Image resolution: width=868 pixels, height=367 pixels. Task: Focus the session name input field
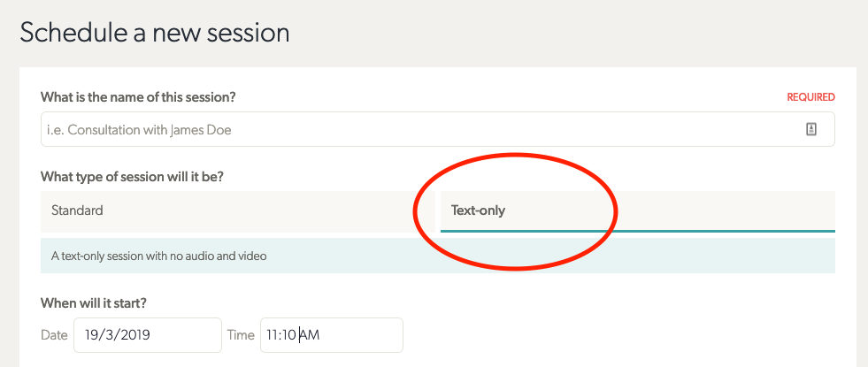(437, 129)
